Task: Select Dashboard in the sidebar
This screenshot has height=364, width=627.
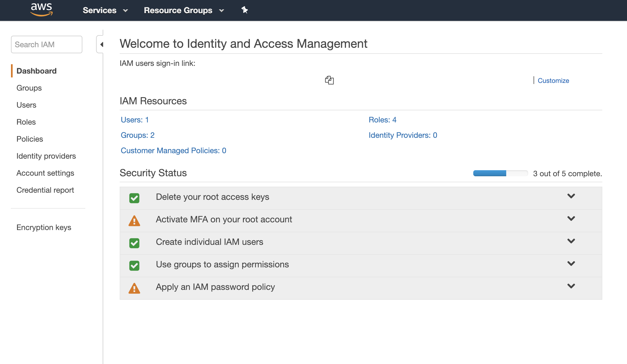Action: [37, 71]
